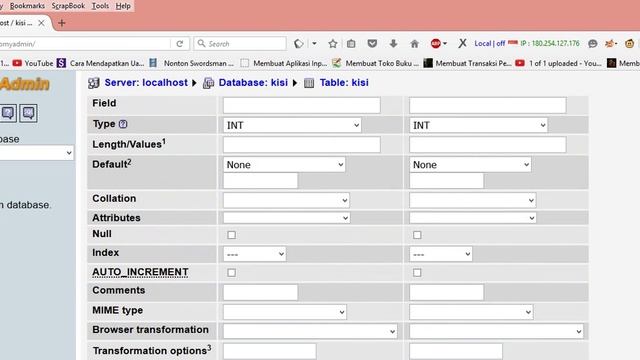Go to Database: kisi breadcrumb link
Screen dimensions: 640x360
click(253, 83)
